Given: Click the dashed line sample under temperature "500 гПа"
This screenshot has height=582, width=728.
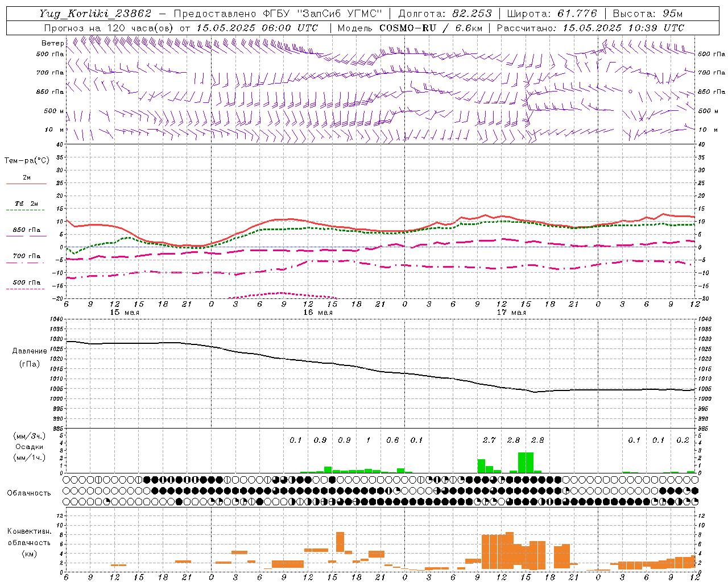Looking at the screenshot, I should click(26, 289).
